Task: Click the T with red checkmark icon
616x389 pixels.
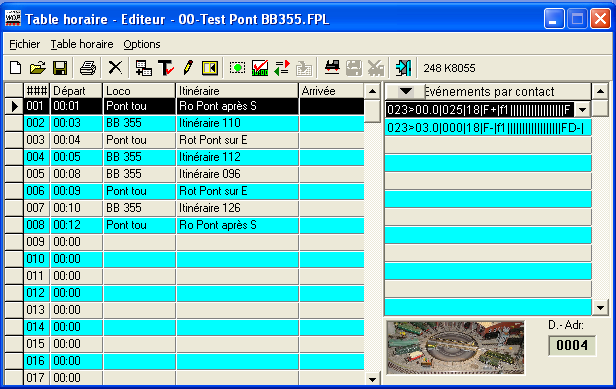Action: pos(166,68)
